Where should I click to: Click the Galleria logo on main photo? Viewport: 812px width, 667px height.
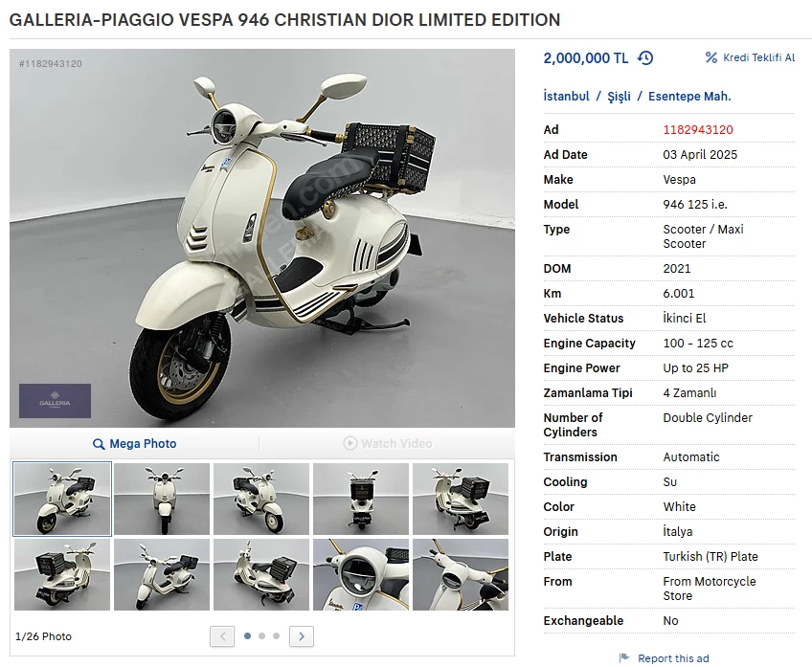55,401
